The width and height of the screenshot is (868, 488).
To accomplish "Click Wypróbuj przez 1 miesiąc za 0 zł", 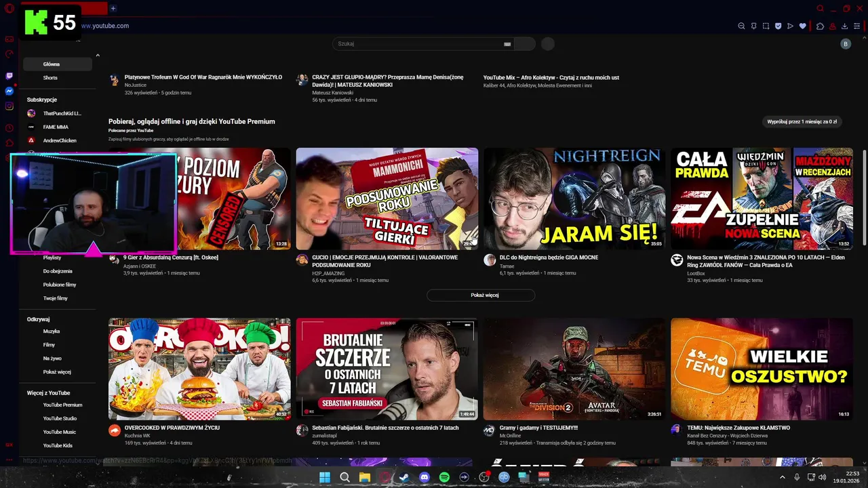I will (802, 122).
